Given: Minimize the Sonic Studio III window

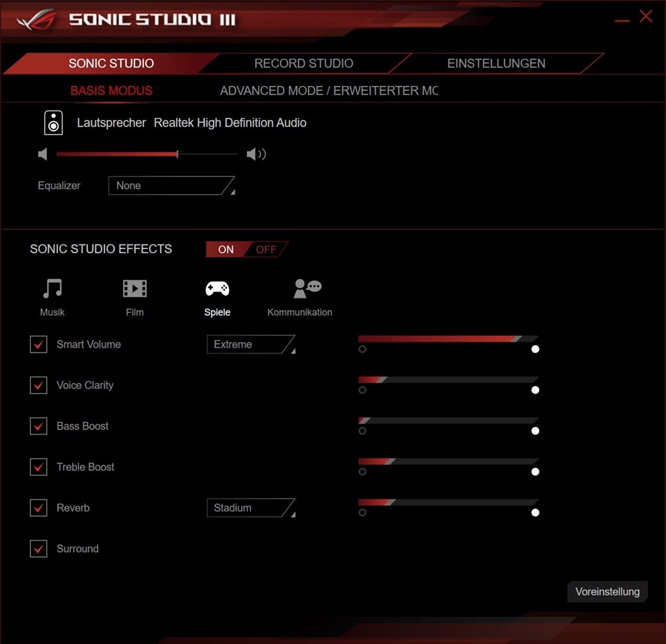Looking at the screenshot, I should click(622, 21).
